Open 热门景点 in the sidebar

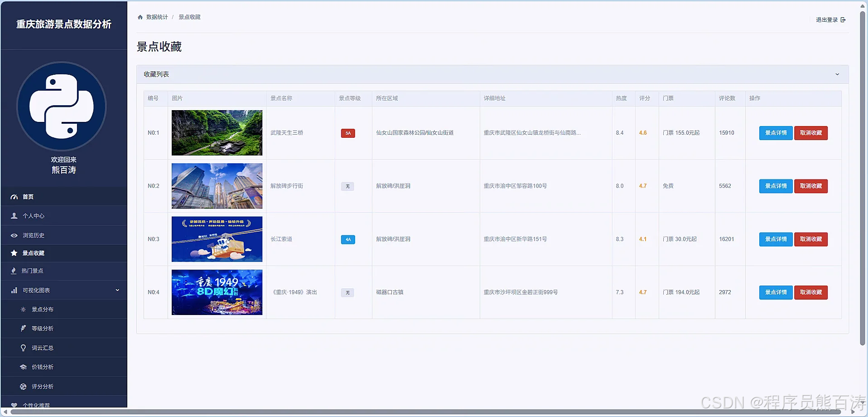click(x=64, y=271)
